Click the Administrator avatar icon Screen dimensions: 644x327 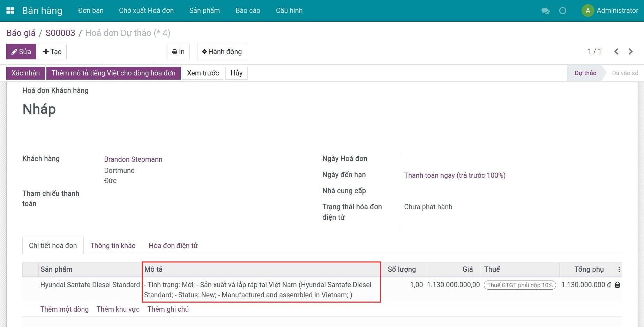point(588,10)
